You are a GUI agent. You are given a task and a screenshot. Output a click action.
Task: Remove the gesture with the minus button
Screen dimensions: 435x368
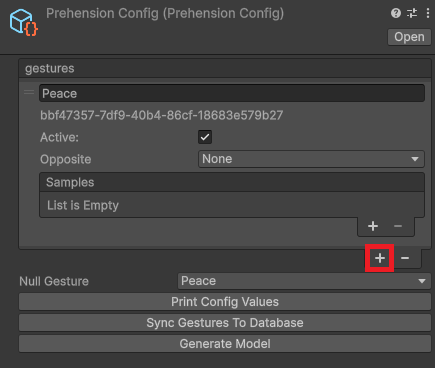click(405, 258)
